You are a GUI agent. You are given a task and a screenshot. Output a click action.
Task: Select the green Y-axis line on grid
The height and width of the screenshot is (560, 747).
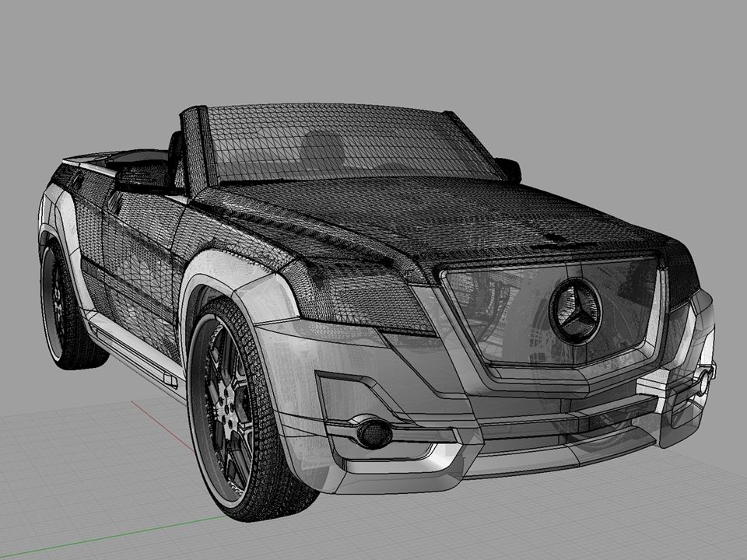point(112,537)
